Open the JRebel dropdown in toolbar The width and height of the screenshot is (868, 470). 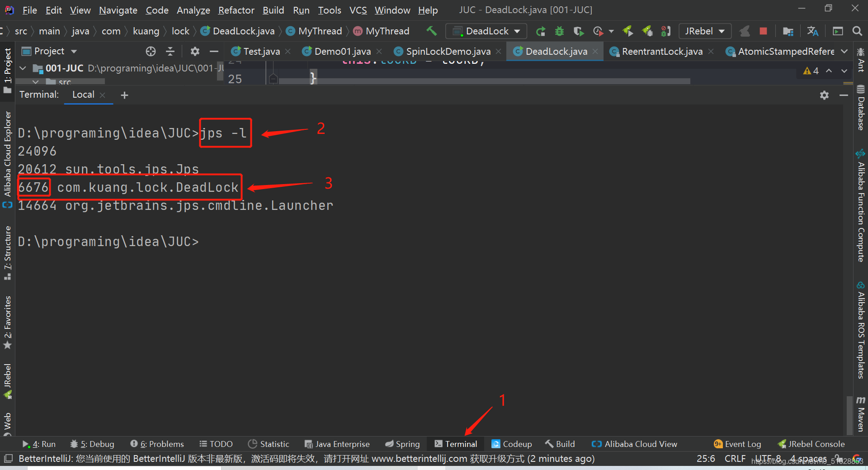[x=705, y=31]
